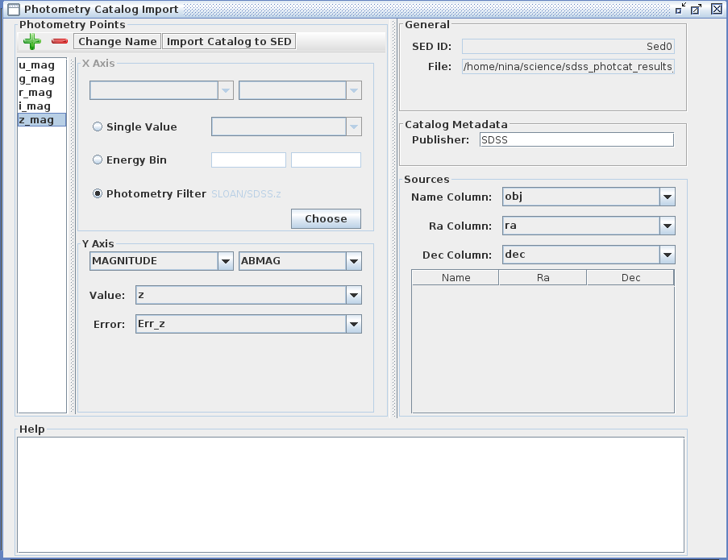The image size is (728, 560).
Task: Maximize the Photometry Catalog Import frame
Action: (697, 9)
